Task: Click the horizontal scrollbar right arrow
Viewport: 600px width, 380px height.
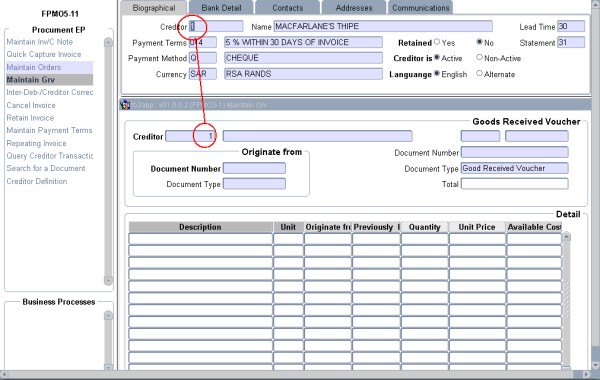Action: pos(586,374)
